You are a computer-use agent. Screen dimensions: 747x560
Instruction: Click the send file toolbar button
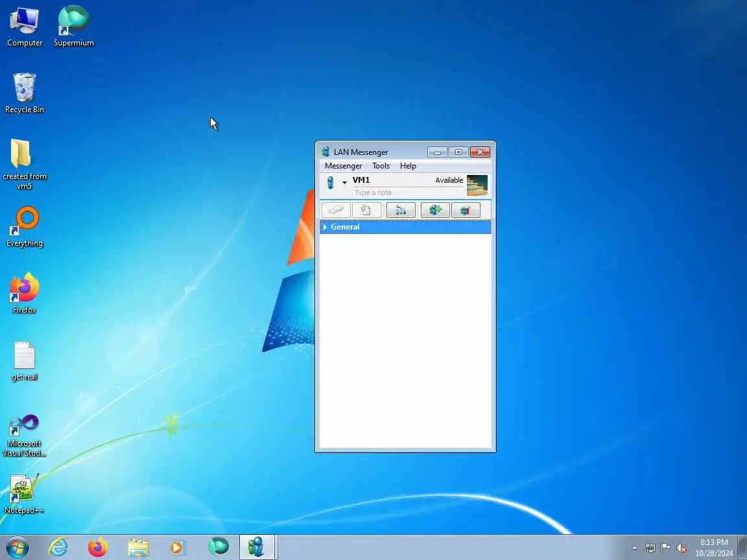(x=366, y=210)
